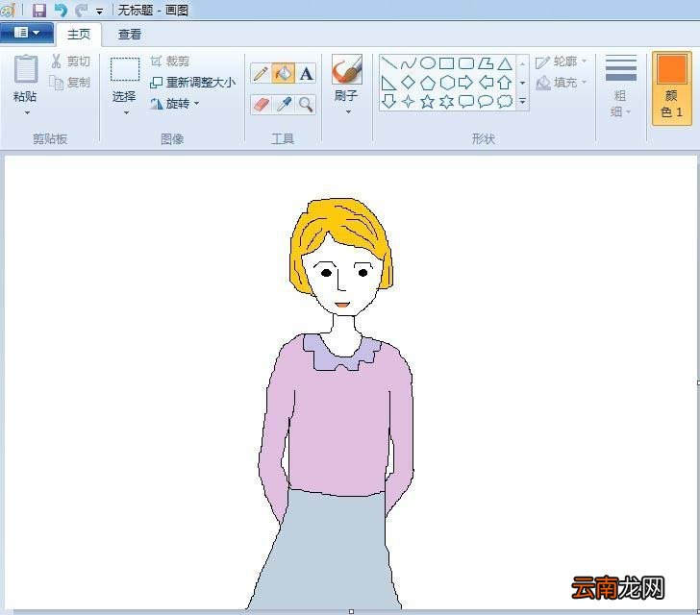Click the 复制 button
This screenshot has height=615, width=700.
click(x=70, y=83)
